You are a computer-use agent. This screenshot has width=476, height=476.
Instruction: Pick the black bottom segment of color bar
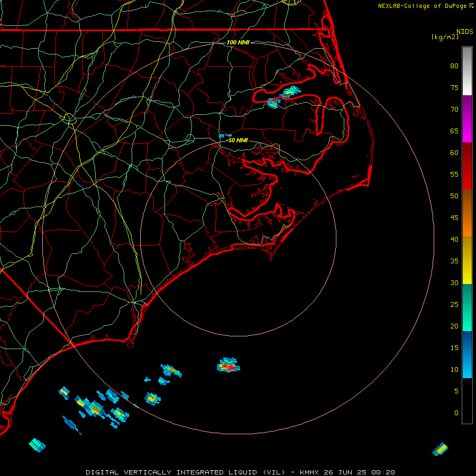pos(467,401)
